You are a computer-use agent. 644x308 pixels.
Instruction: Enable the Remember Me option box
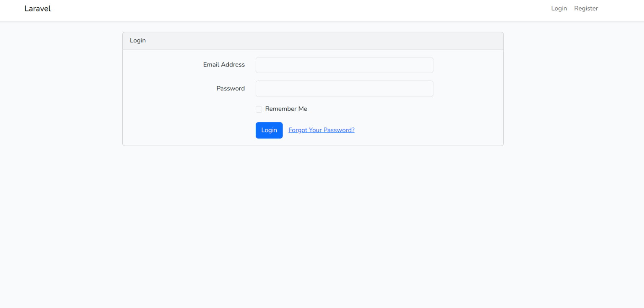[x=259, y=109]
